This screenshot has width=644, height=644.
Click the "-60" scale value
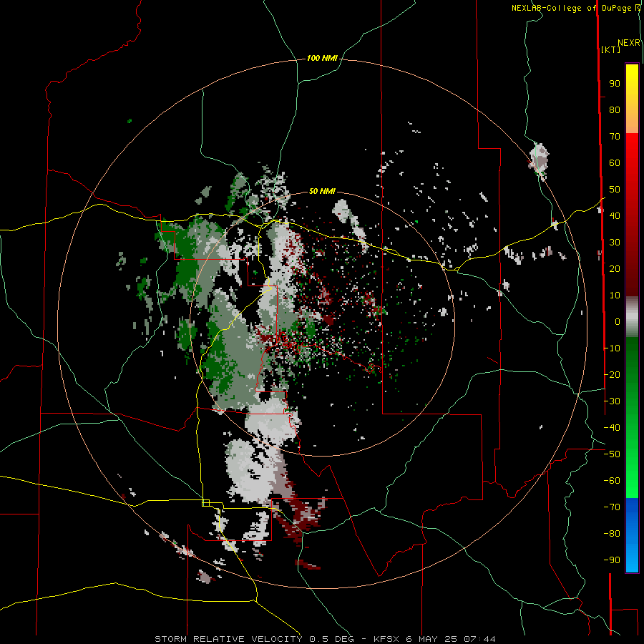(612, 481)
